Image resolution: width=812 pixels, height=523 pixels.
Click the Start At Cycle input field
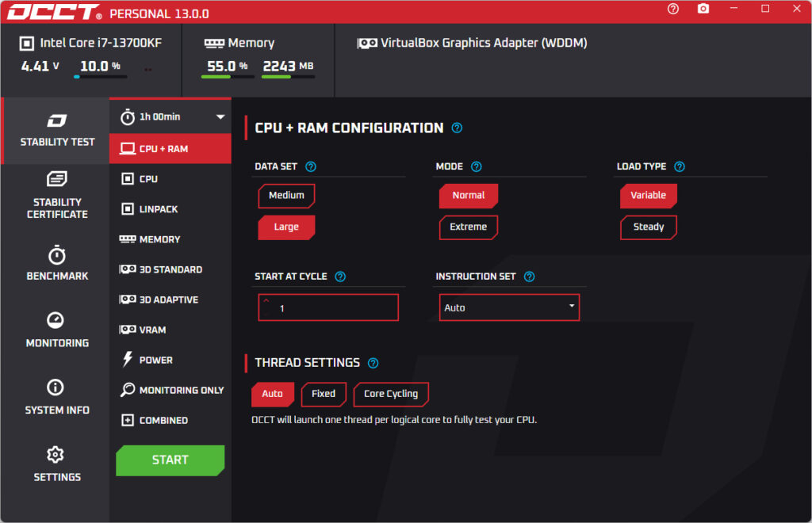pos(328,307)
